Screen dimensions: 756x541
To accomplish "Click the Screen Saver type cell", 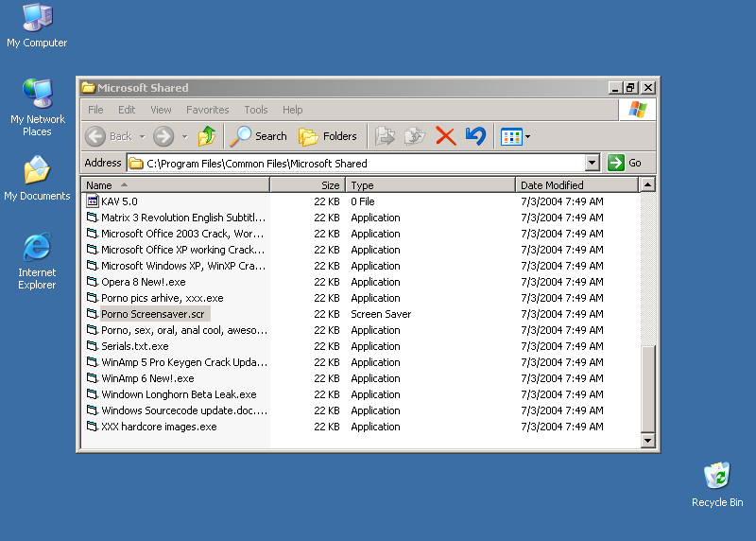I will click(381, 314).
